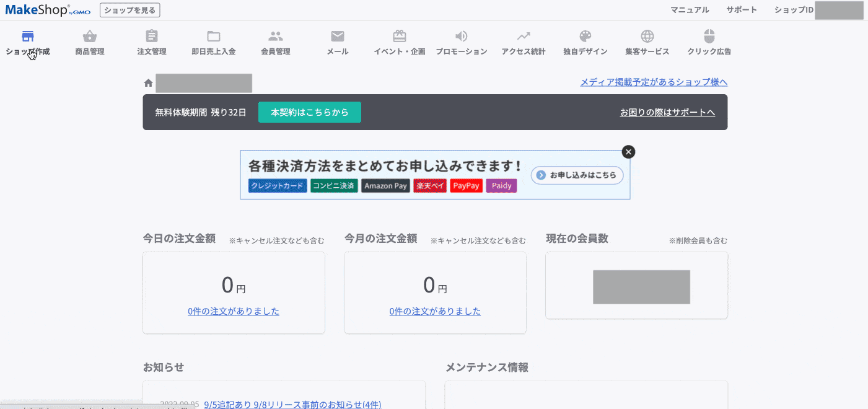Dismiss the payment methods banner with the × button
Image resolution: width=868 pixels, height=409 pixels.
[x=628, y=152]
